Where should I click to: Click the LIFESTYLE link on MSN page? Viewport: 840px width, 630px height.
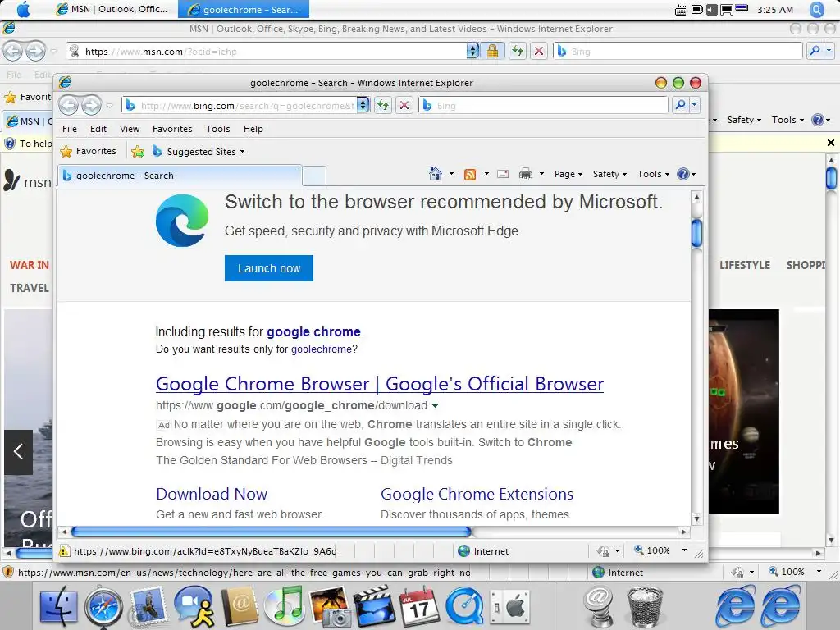(745, 265)
